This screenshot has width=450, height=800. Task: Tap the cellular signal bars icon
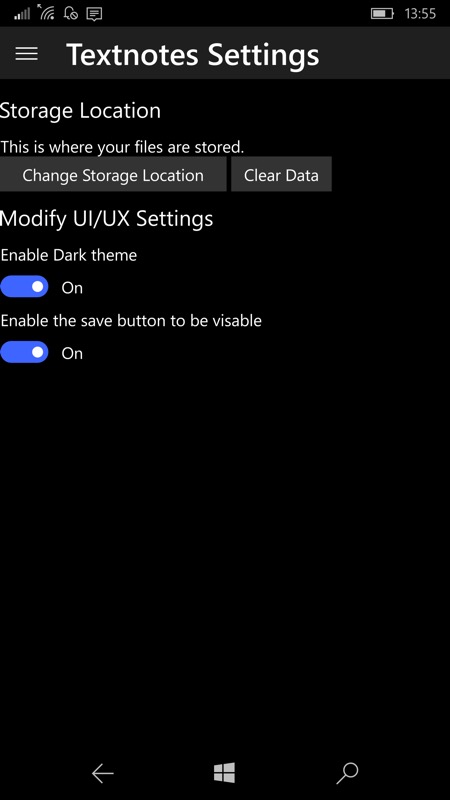(22, 13)
